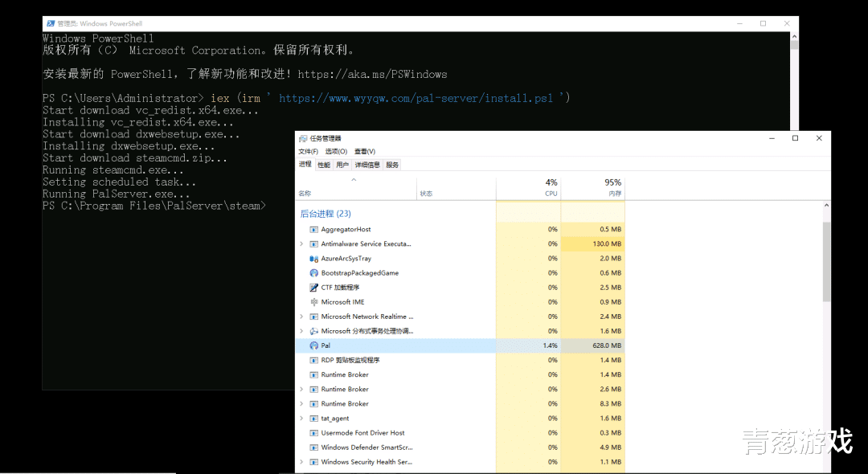Viewport: 868px width, 474px height.
Task: Click the icon of Runtime Broker using 8.3 MB
Action: click(x=314, y=404)
